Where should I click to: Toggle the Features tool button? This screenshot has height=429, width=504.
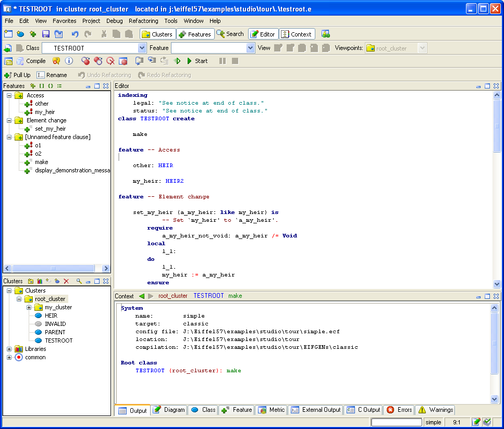point(195,34)
